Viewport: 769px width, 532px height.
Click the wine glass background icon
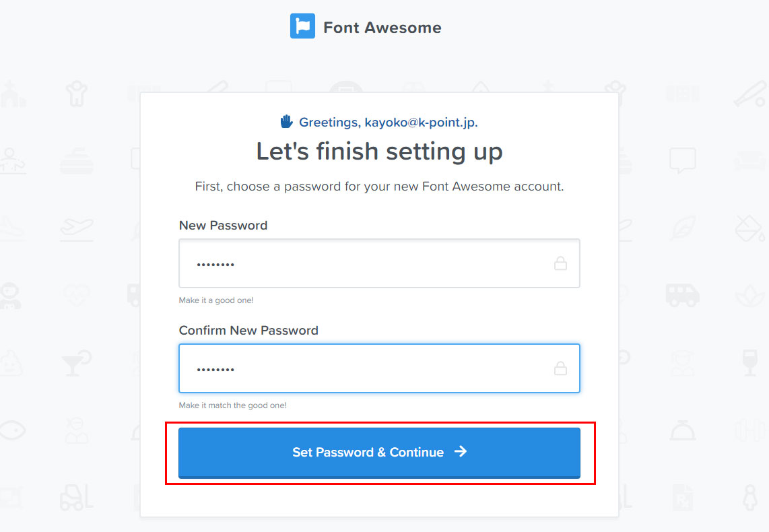pos(749,362)
